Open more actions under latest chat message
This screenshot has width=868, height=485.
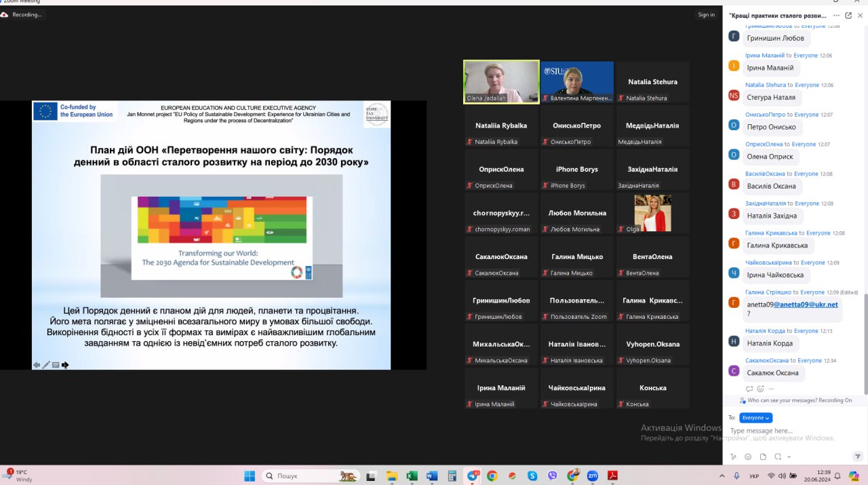771,389
